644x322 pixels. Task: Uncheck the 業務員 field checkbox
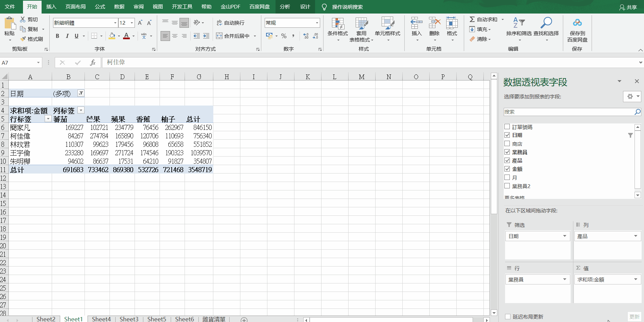[507, 152]
